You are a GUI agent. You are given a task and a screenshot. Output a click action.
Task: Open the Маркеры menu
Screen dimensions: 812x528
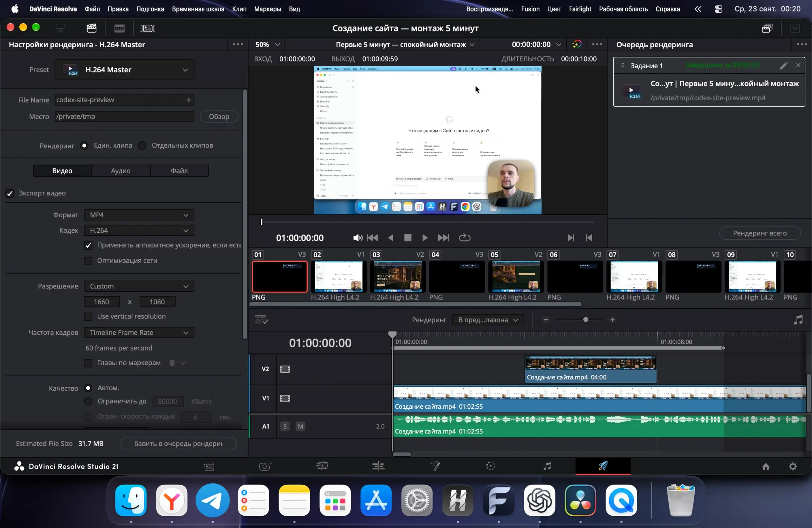[x=267, y=9]
